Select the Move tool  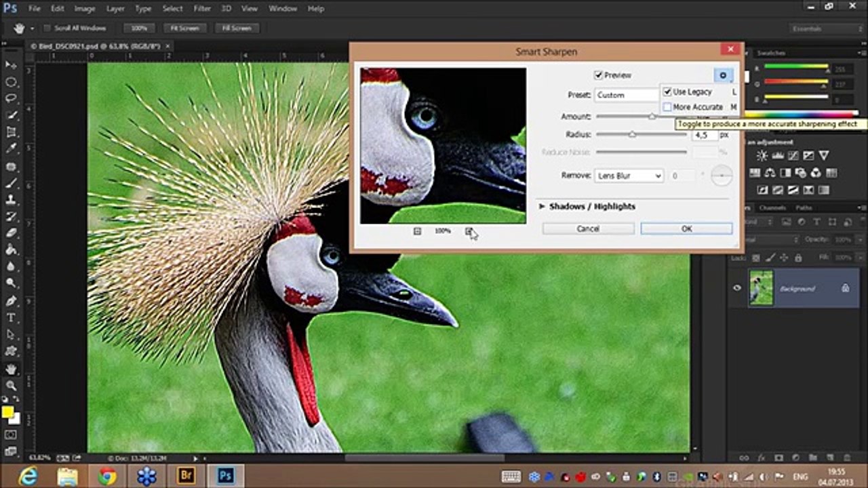(x=11, y=64)
